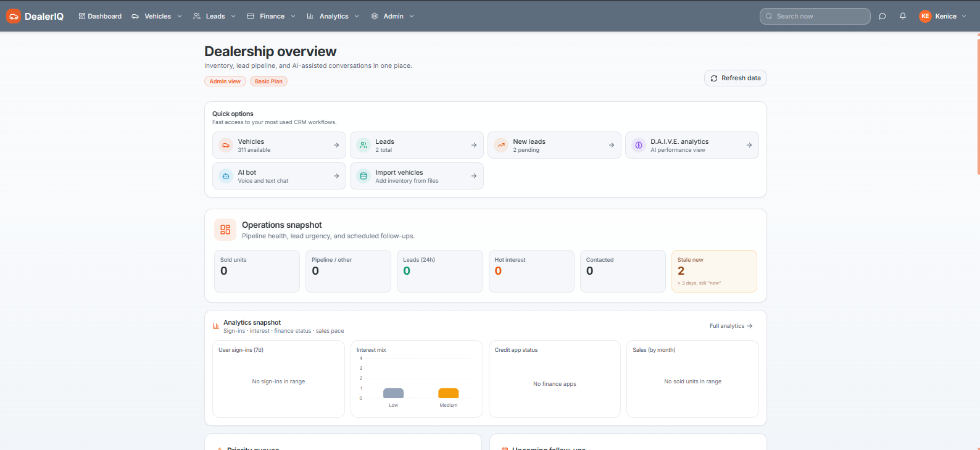The width and height of the screenshot is (980, 450).
Task: Open the Leads 2 total card
Action: click(x=417, y=145)
